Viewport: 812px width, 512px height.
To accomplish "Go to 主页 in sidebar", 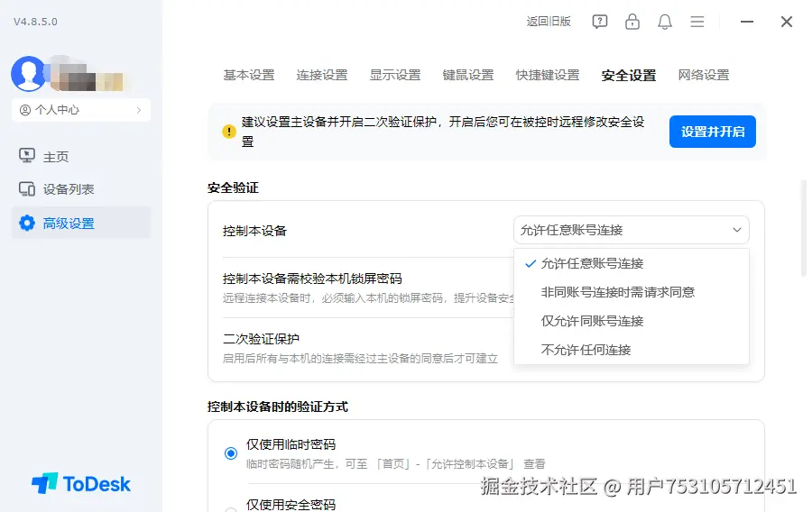I will tap(55, 157).
